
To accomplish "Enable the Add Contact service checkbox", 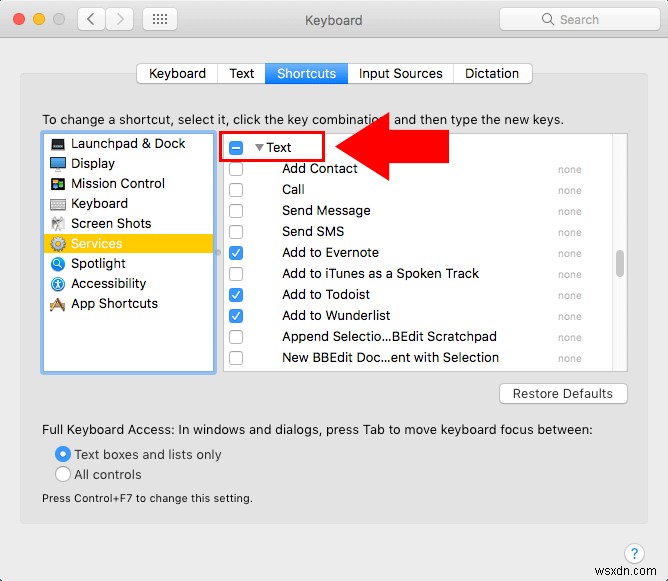I will (236, 169).
